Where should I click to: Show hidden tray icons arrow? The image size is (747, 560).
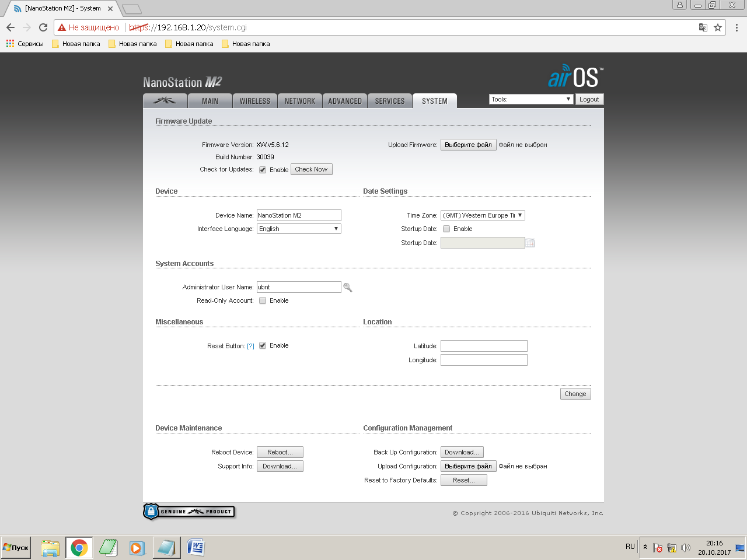pos(645,547)
